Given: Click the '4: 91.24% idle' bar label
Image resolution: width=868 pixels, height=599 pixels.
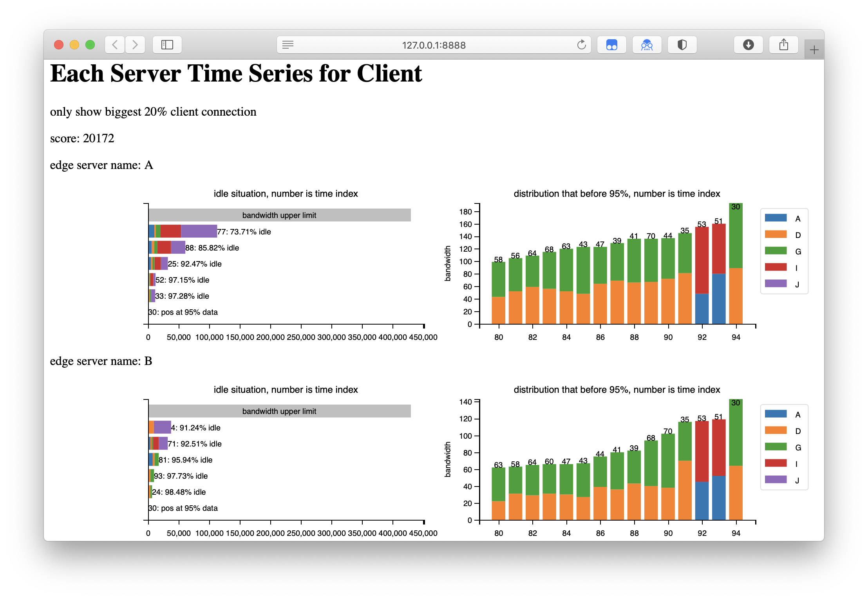Looking at the screenshot, I should pyautogui.click(x=196, y=428).
